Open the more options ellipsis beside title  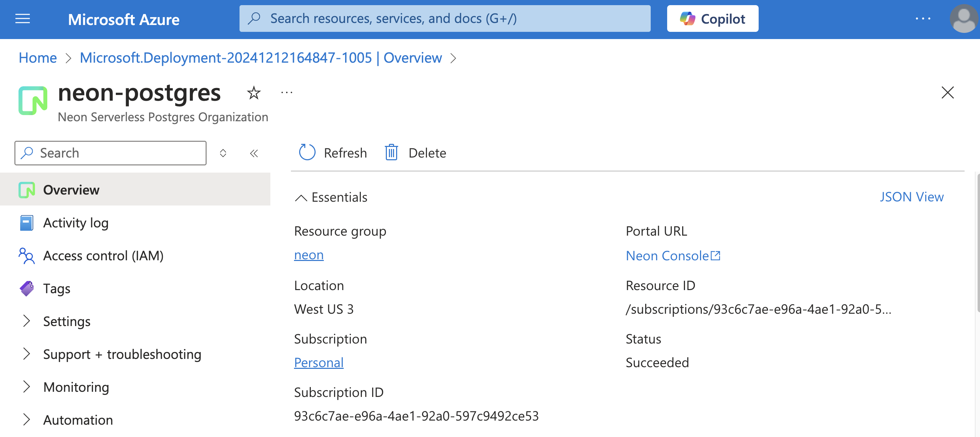pyautogui.click(x=286, y=92)
